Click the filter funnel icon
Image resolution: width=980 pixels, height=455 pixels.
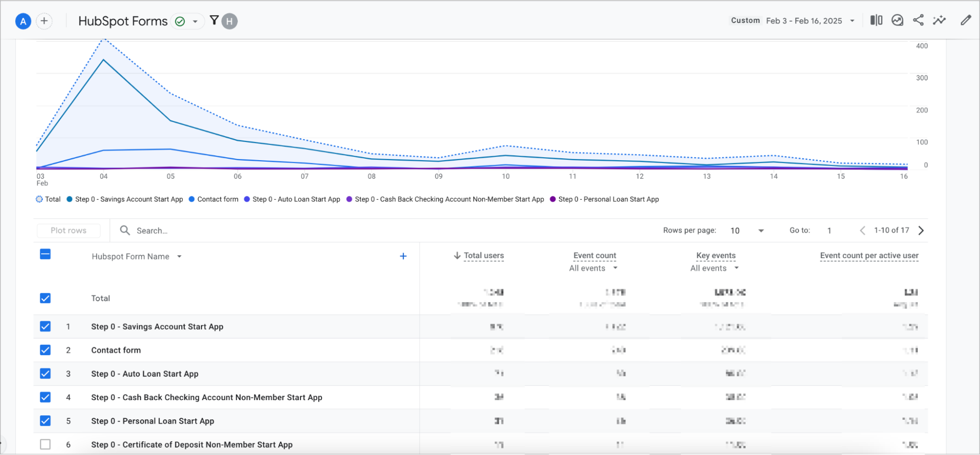pos(214,21)
